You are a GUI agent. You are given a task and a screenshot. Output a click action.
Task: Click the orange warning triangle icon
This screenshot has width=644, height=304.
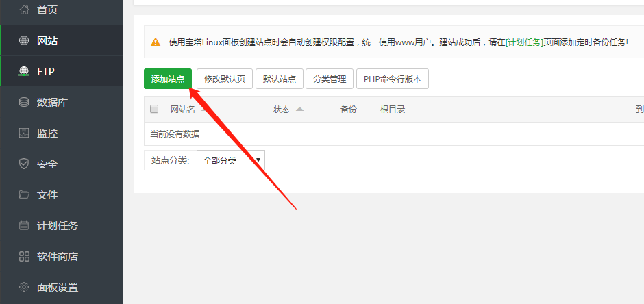point(156,42)
